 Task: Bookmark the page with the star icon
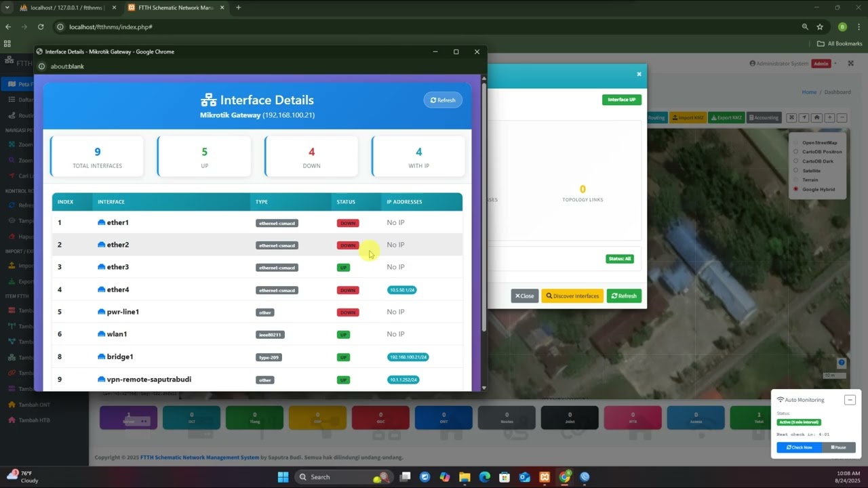pos(820,27)
